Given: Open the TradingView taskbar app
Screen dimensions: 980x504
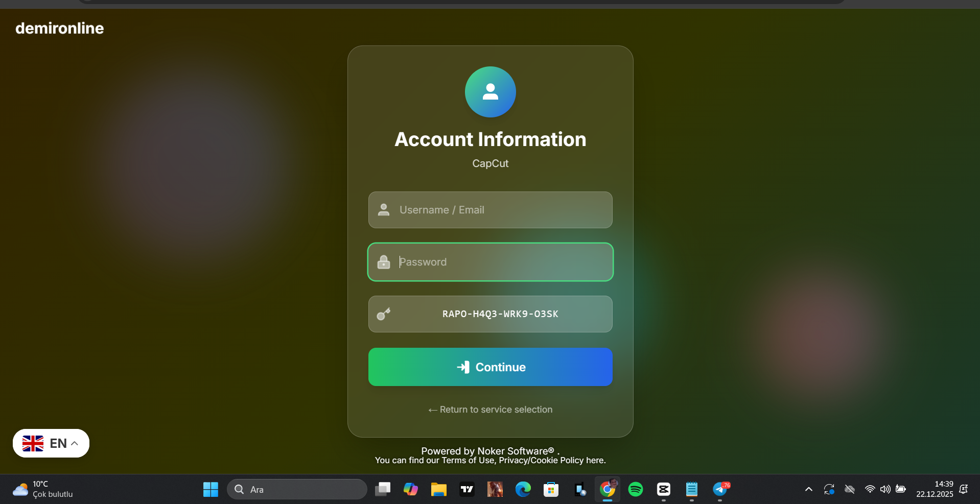Looking at the screenshot, I should click(467, 489).
